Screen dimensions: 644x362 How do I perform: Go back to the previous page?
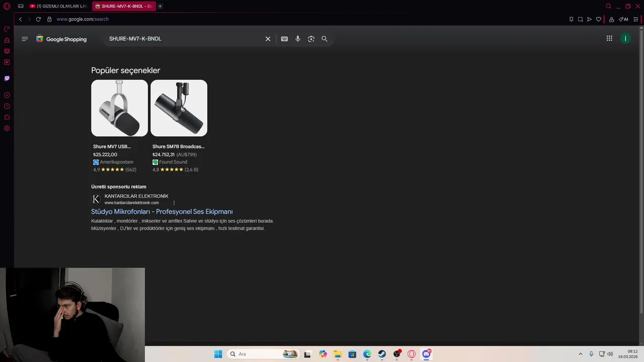20,19
